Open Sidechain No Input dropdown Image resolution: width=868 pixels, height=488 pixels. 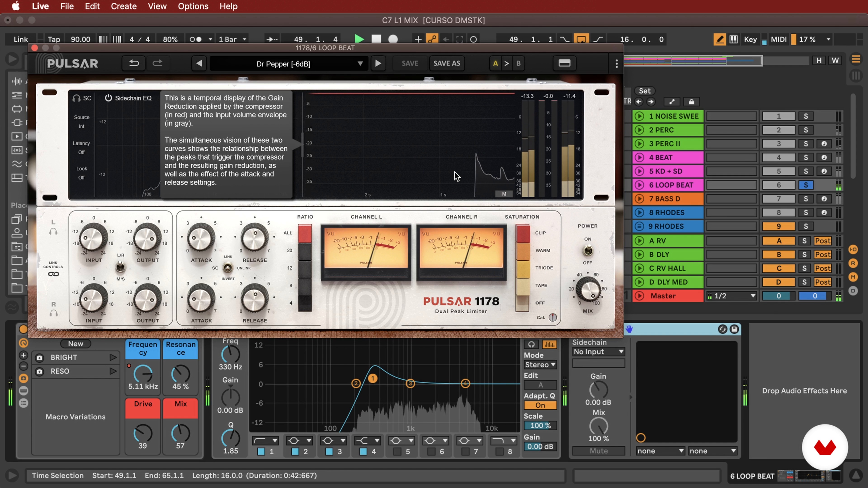point(598,352)
